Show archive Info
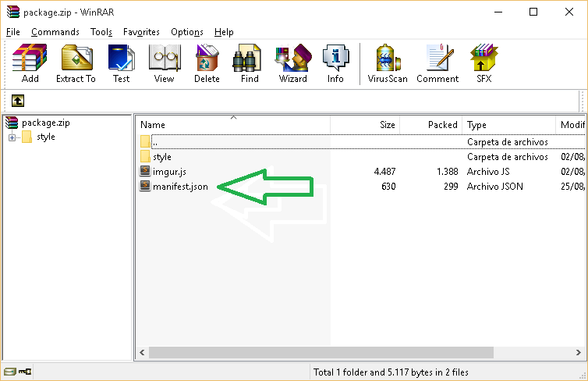The height and width of the screenshot is (381, 588). coord(335,63)
